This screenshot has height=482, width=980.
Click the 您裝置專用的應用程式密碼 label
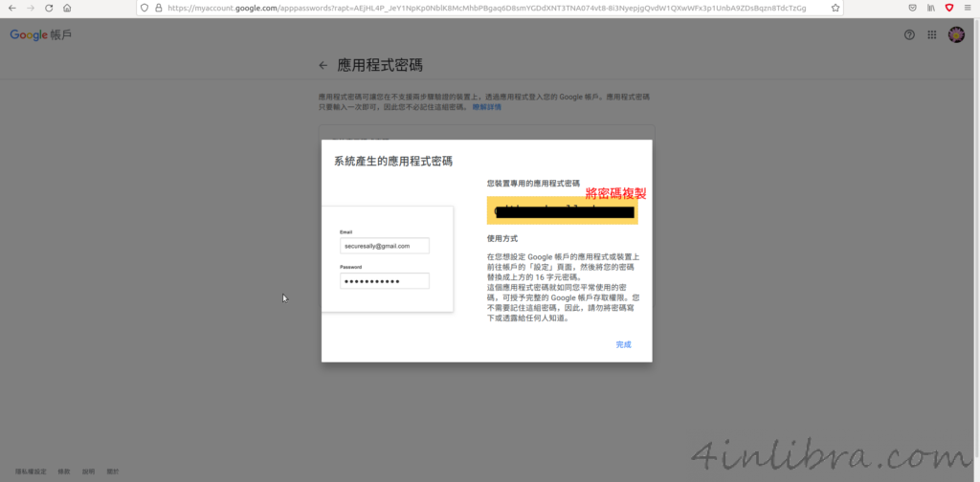coord(533,184)
